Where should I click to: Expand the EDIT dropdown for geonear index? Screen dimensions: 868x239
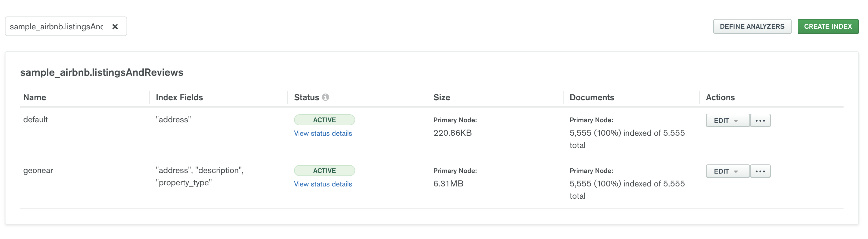[727, 171]
